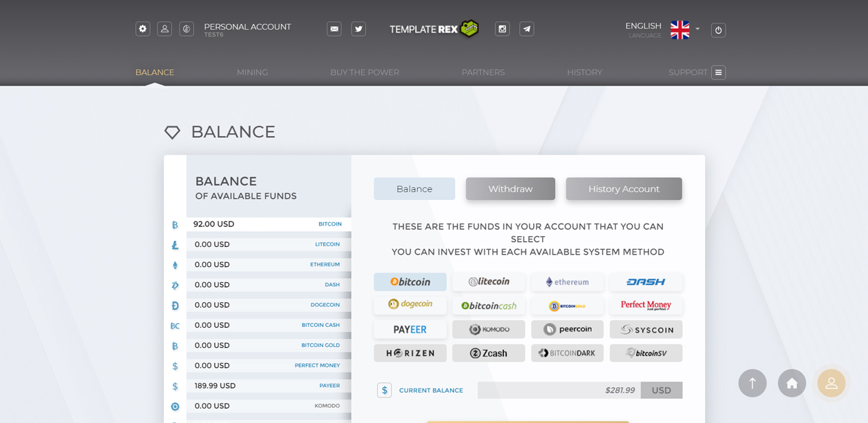Open Buy the Power in navigation
The image size is (868, 423).
click(365, 72)
